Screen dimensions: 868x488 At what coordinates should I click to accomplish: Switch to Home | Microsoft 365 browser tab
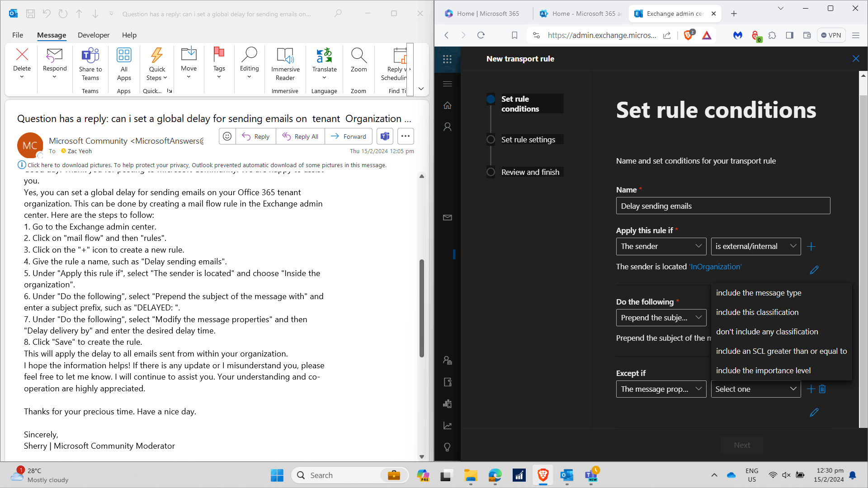coord(482,14)
